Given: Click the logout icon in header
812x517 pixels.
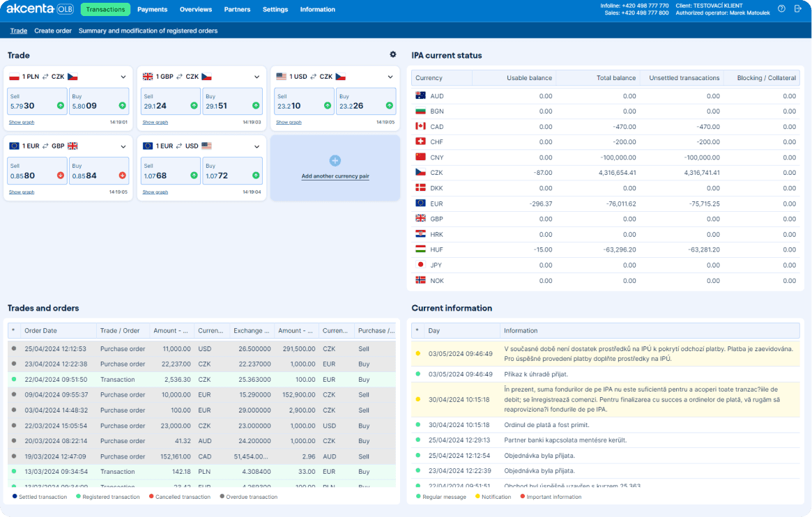Looking at the screenshot, I should (798, 9).
